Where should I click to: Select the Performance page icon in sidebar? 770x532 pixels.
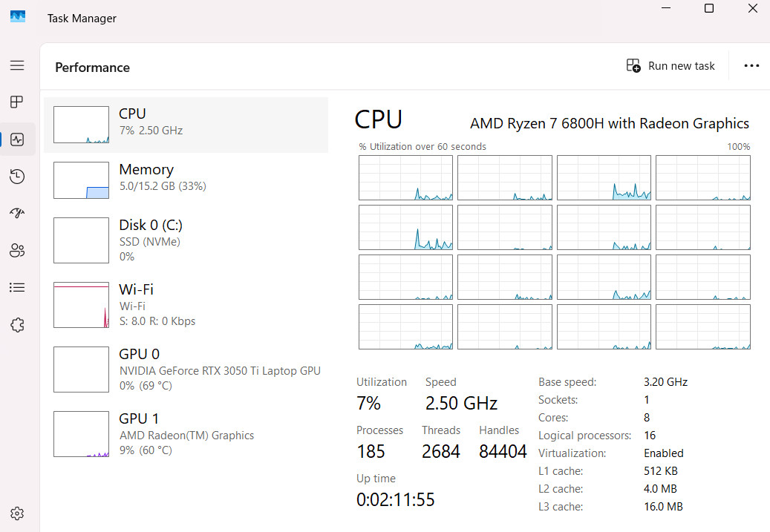(x=17, y=139)
